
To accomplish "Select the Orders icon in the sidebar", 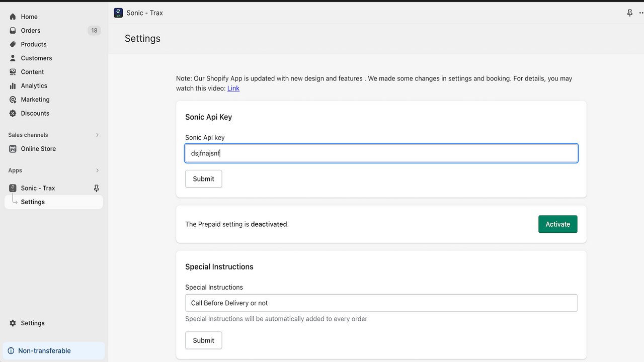I will click(x=13, y=30).
